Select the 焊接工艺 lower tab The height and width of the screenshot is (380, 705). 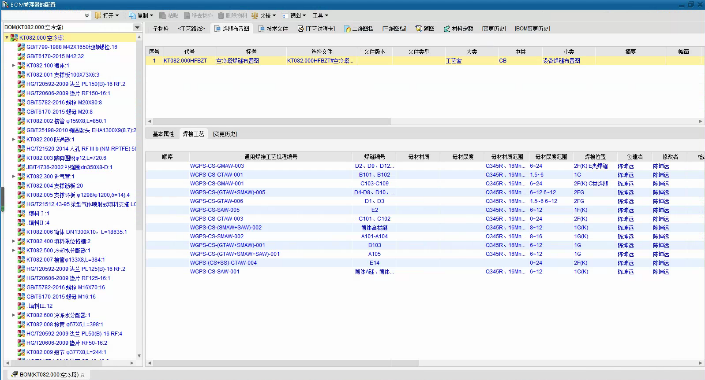click(193, 134)
